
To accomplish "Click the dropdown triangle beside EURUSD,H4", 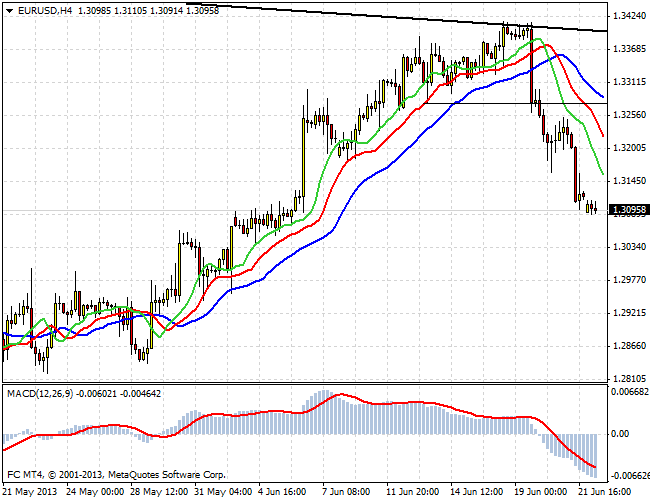I will 10,11.
